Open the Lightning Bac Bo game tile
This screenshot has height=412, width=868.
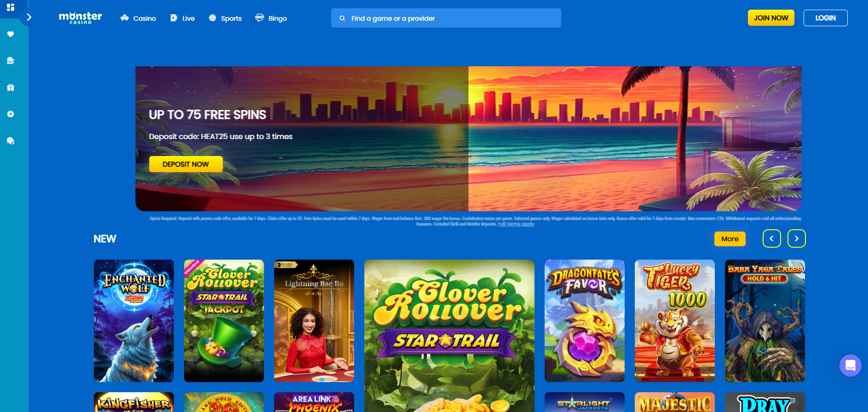point(314,321)
